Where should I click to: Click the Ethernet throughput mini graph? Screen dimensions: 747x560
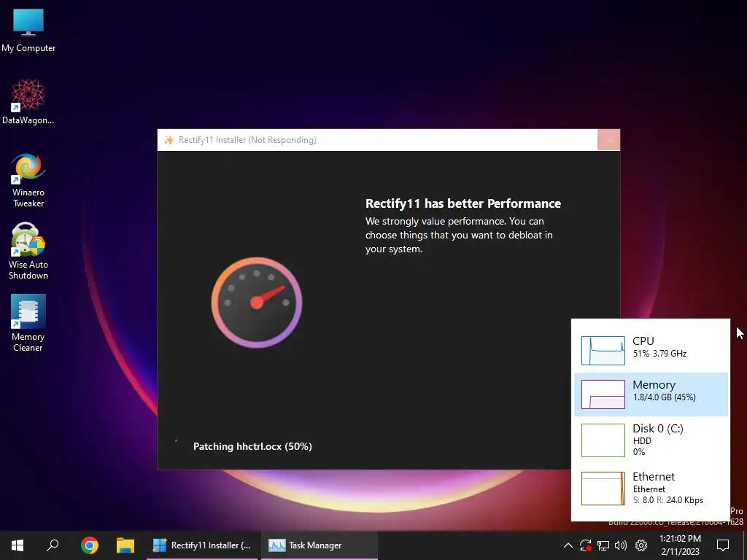(603, 488)
